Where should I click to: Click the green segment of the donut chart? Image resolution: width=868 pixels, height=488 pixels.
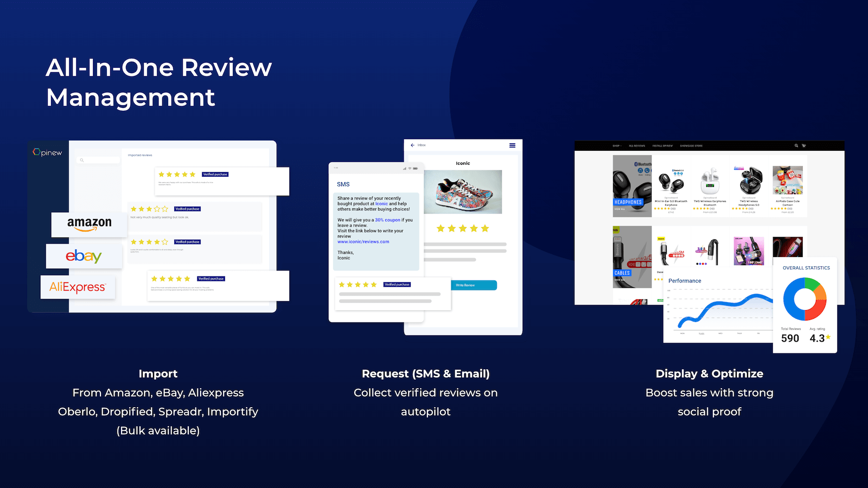[812, 284]
